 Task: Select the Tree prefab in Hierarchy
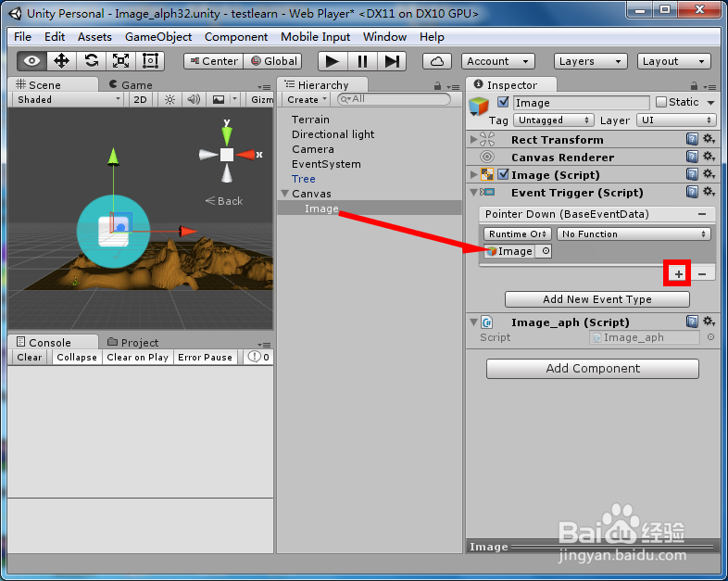tap(304, 179)
